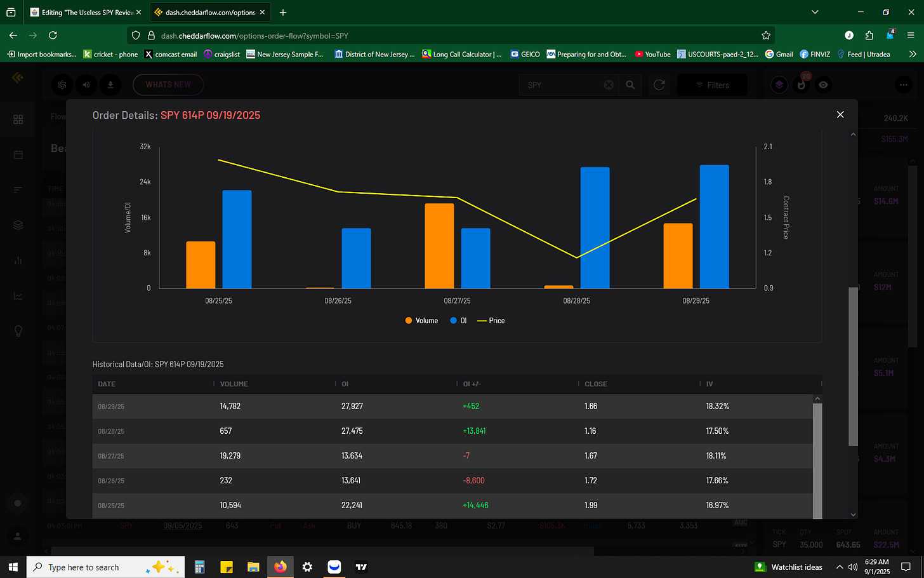The height and width of the screenshot is (578, 924).
Task: Click the Cheddarflow logo icon
Action: pos(18,77)
